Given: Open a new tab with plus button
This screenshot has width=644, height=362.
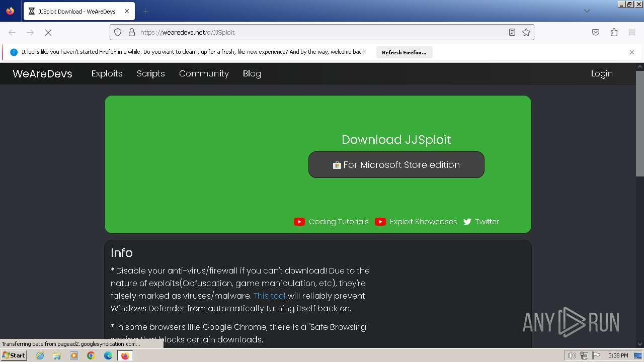Looking at the screenshot, I should (145, 11).
